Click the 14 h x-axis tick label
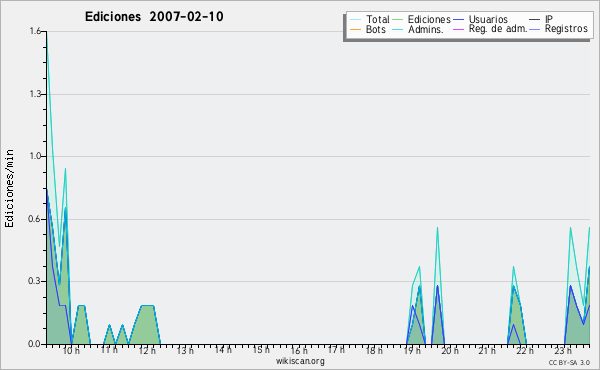 pos(223,350)
